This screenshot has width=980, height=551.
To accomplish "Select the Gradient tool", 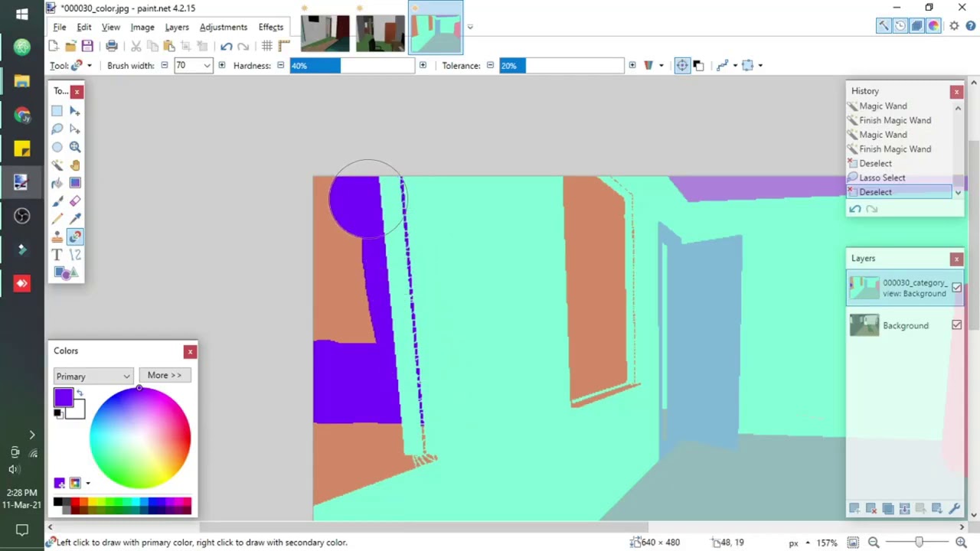I will [x=75, y=183].
